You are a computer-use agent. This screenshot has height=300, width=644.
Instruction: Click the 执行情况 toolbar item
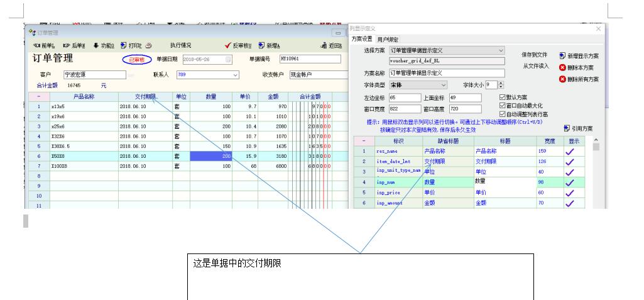point(181,46)
